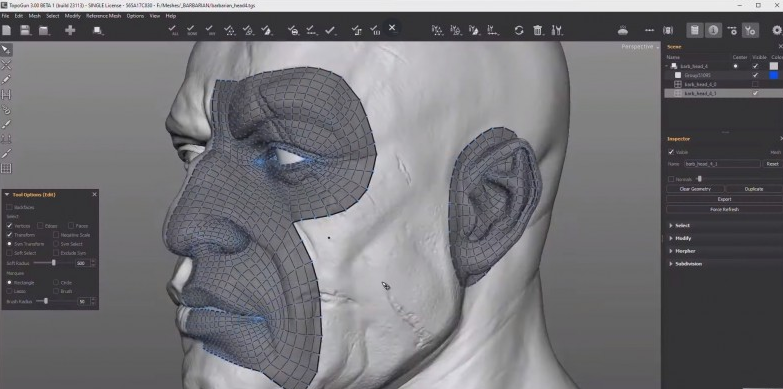Click the blue color swatch for GroupS1085
The height and width of the screenshot is (389, 783).
tap(774, 75)
